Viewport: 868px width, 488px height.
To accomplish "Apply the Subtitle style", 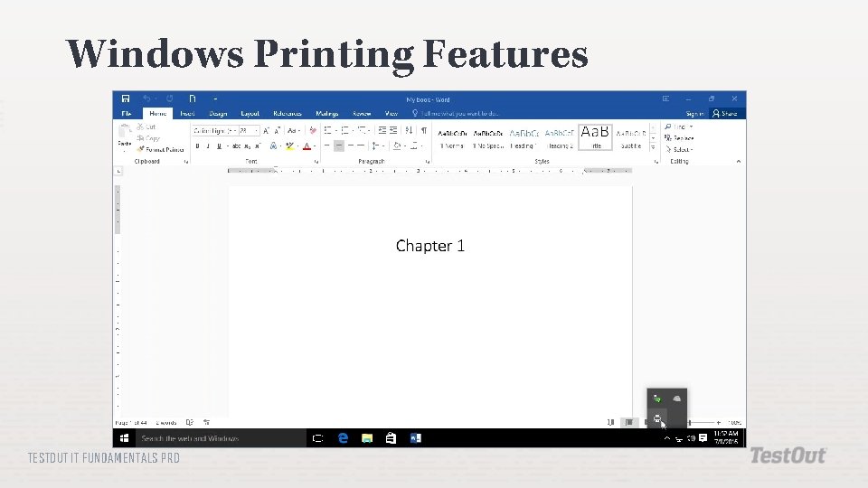I will click(x=630, y=138).
